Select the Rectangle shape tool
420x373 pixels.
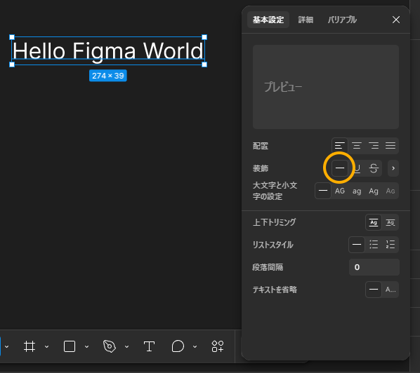pos(69,346)
